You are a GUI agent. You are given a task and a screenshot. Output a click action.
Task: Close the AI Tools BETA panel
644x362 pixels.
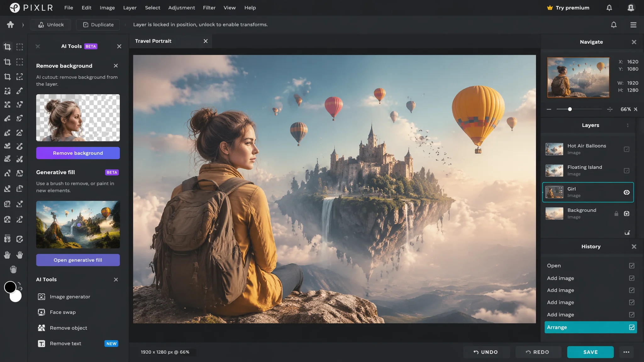[x=119, y=46]
